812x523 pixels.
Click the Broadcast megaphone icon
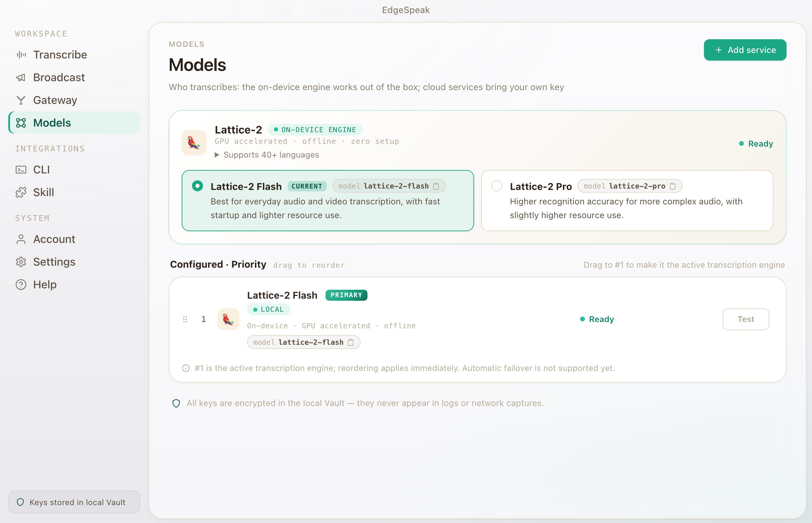[21, 77]
